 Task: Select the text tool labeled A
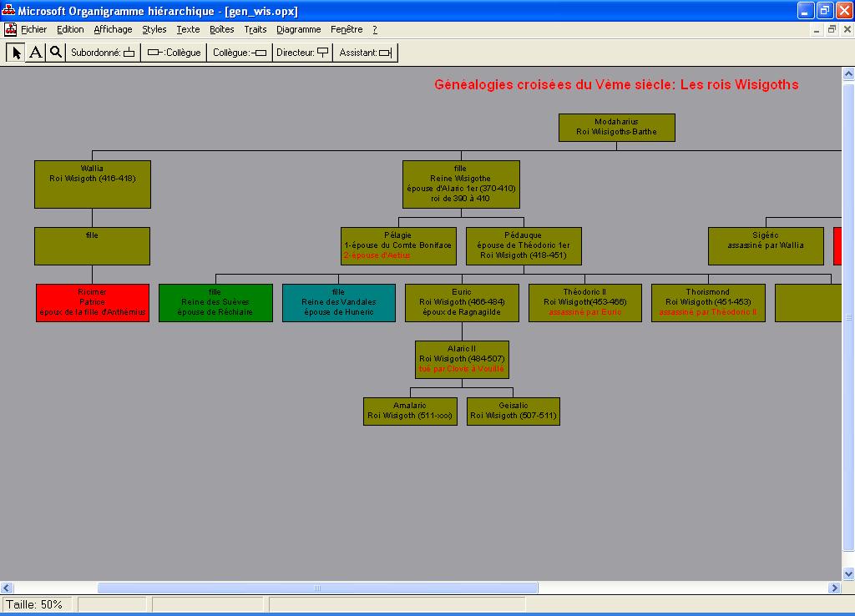point(36,53)
